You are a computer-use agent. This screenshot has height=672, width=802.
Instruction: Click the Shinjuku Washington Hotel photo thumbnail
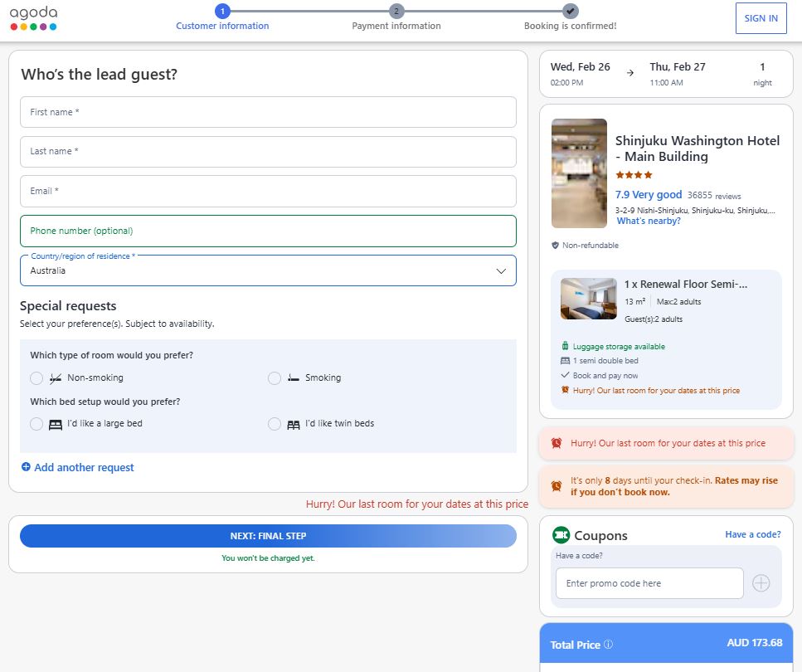[x=579, y=173]
